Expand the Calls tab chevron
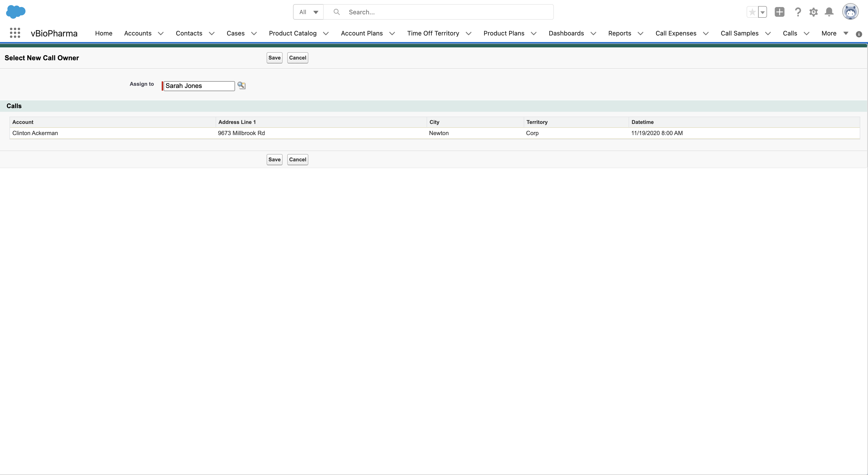Screen dimensions: 868x475 (807, 33)
